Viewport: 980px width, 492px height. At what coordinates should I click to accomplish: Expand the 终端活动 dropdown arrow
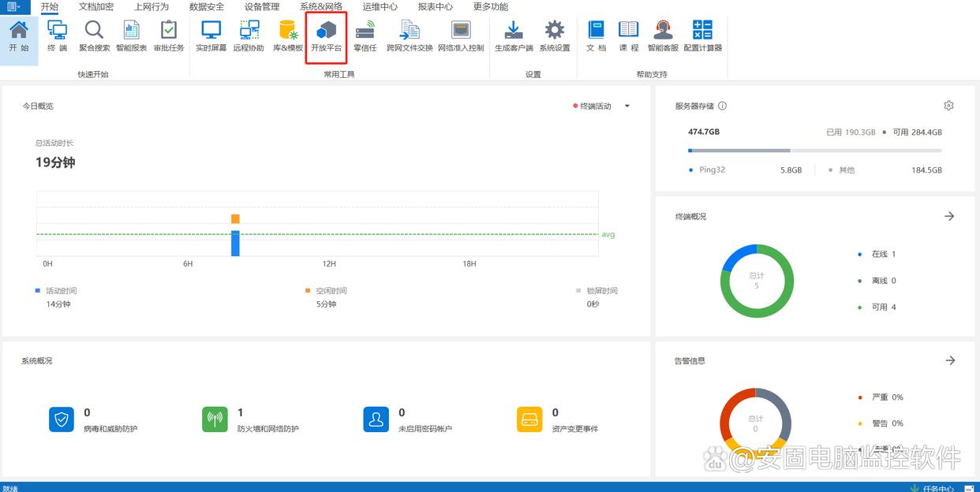[x=627, y=106]
